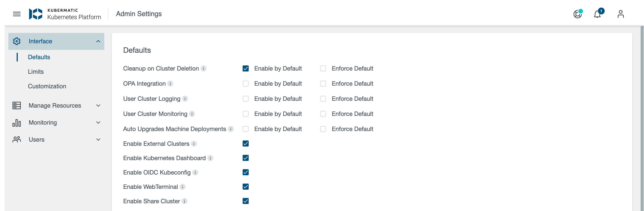Click the user account profile icon
Screen dimensions: 644x211
point(621,14)
